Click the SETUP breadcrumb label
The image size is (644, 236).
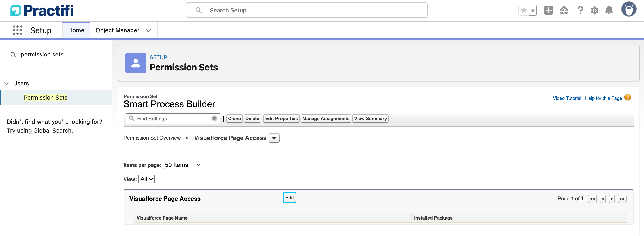(158, 57)
